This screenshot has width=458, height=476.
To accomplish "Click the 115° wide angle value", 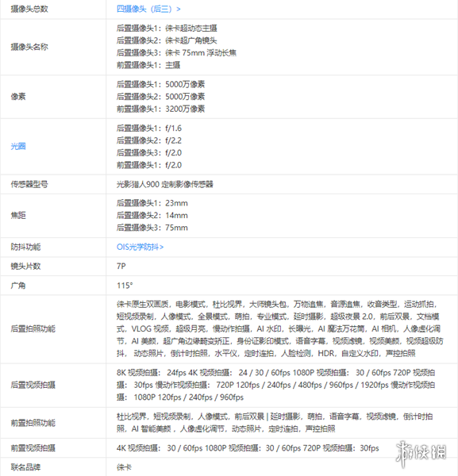I will coord(125,286).
